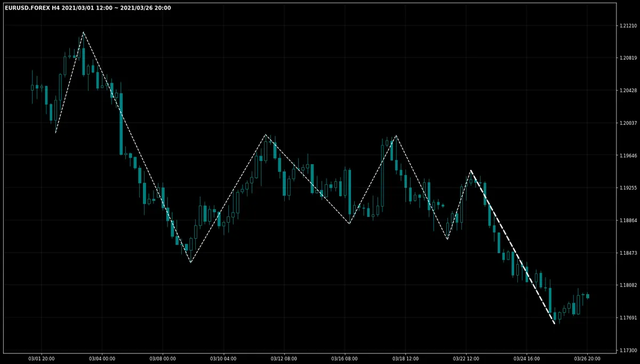Viewport: 640px width, 364px height.
Task: Click the 1.20819 price label
Action: coord(627,58)
